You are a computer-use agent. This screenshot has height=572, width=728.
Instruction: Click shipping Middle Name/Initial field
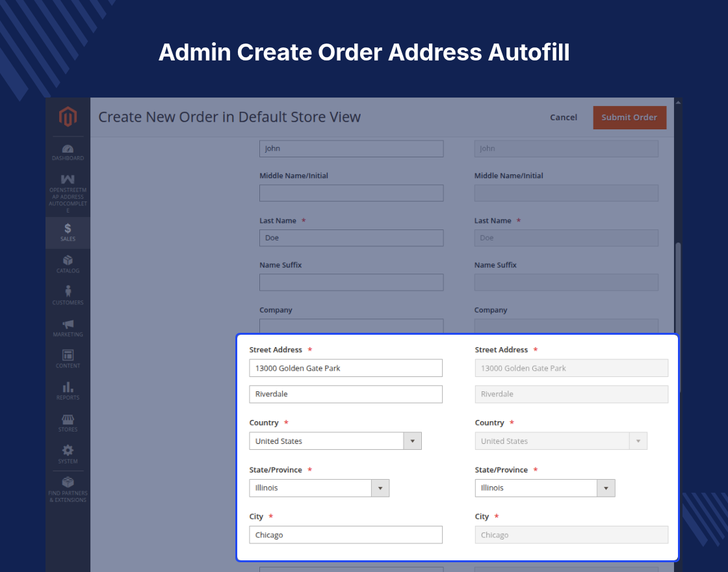(566, 193)
